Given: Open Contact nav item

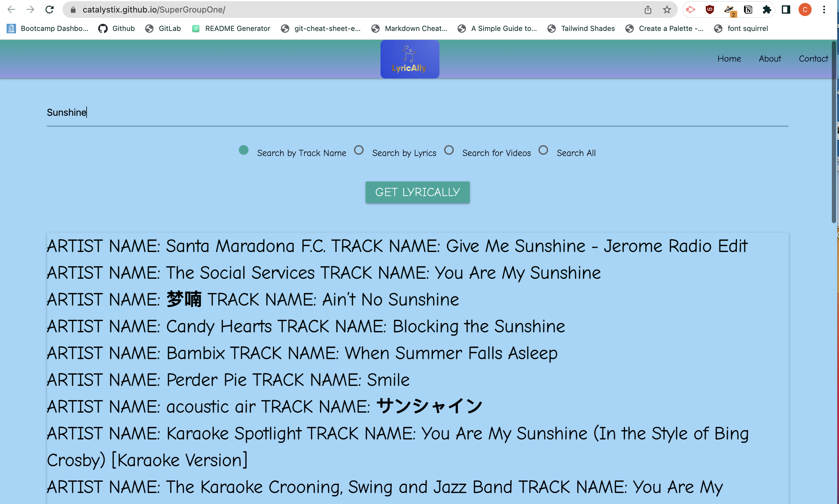Looking at the screenshot, I should click(x=813, y=59).
